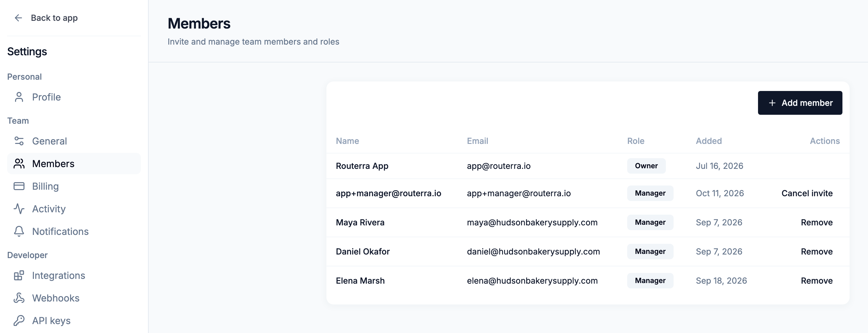The image size is (868, 333).
Task: Click email maya@hudsonbakerysupply.com
Action: (x=532, y=222)
